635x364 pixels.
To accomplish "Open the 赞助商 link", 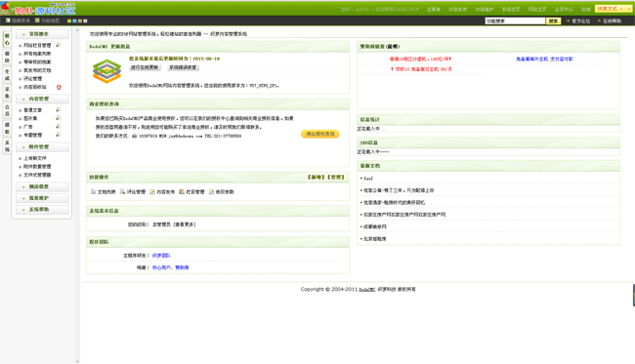I will [182, 267].
